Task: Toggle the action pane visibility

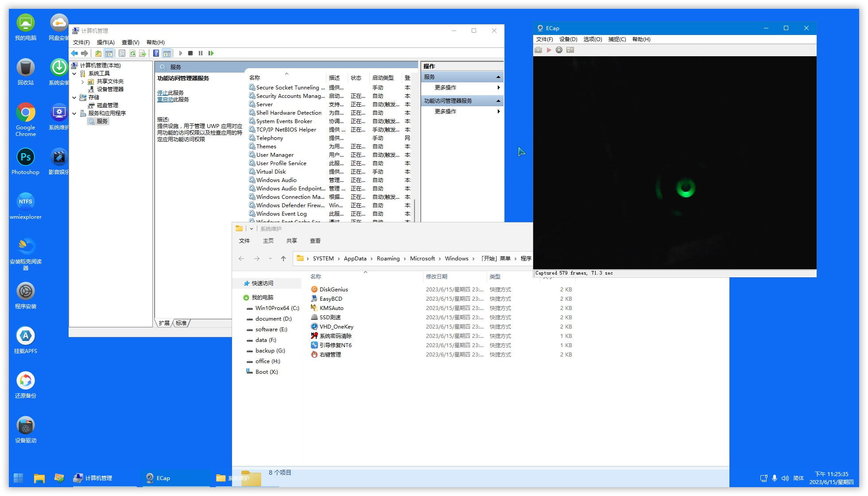Action: [167, 53]
